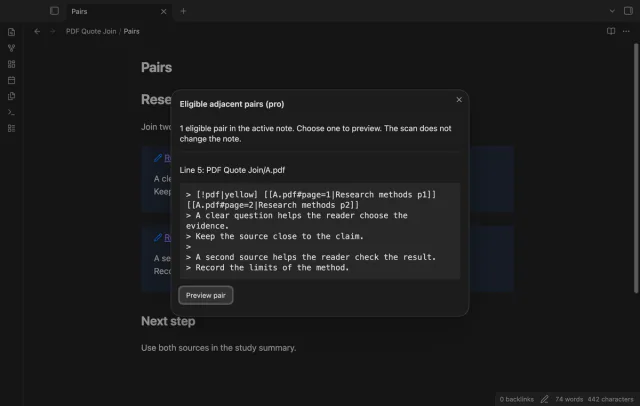
Task: Close the Eligible adjacent pairs dialog
Action: pos(459,100)
